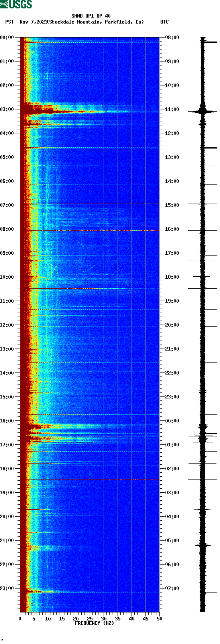This screenshot has height=644, width=220.
Task: Click the date Nov 7,2023
Action: (x=33, y=22)
